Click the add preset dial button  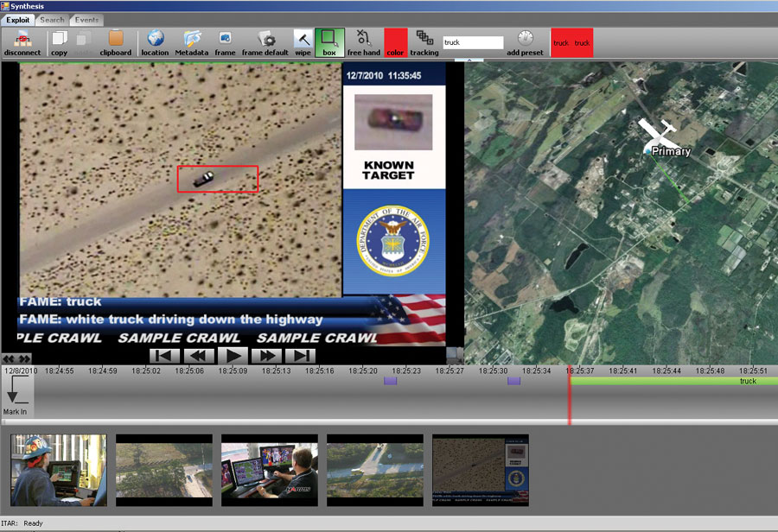click(x=524, y=40)
